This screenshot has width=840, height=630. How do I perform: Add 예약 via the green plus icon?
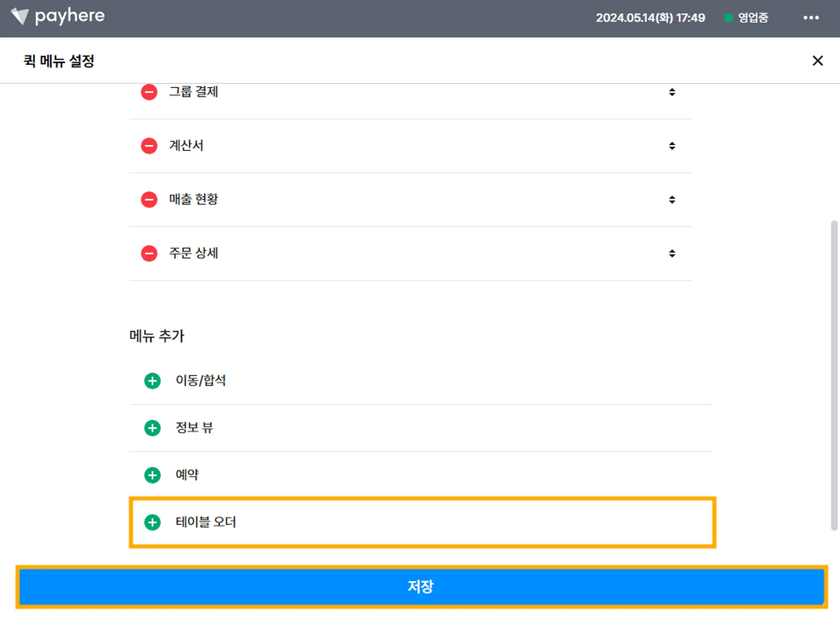tap(152, 475)
